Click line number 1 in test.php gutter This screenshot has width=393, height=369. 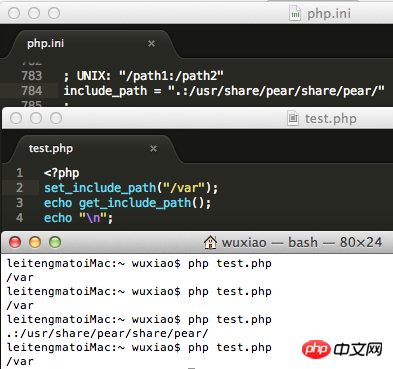20,173
